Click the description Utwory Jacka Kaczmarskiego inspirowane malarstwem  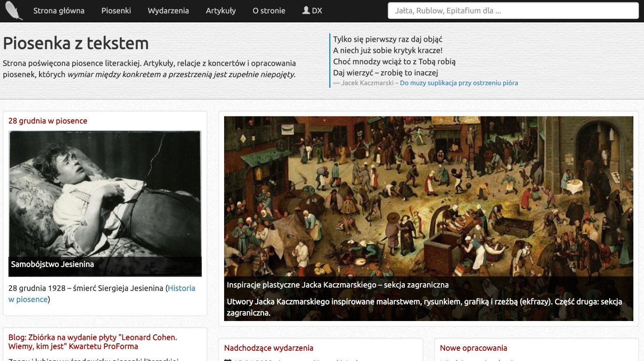point(424,307)
